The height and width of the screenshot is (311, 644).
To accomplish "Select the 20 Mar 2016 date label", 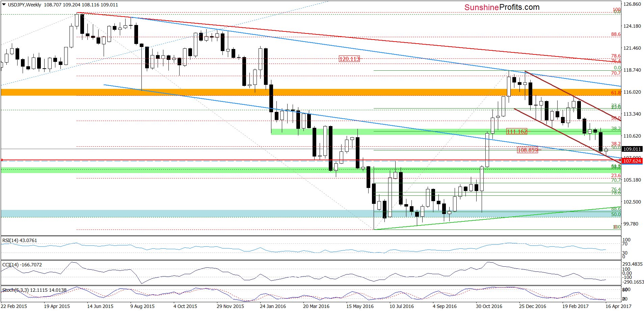I will (x=316, y=306).
